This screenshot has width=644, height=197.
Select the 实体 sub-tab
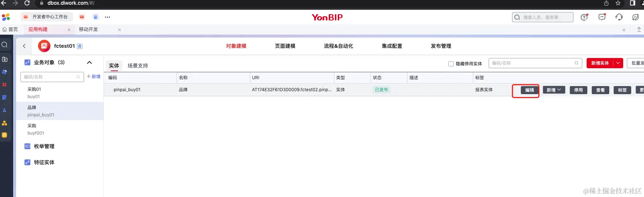coord(114,66)
